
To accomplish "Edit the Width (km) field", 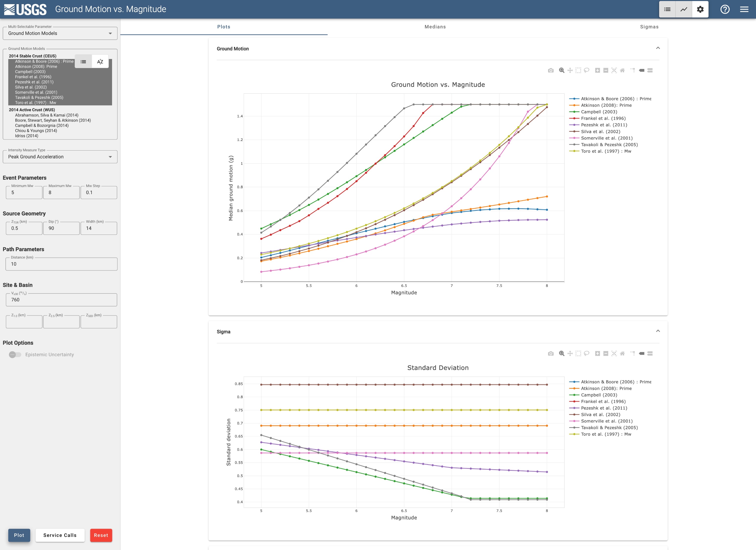I will point(99,228).
